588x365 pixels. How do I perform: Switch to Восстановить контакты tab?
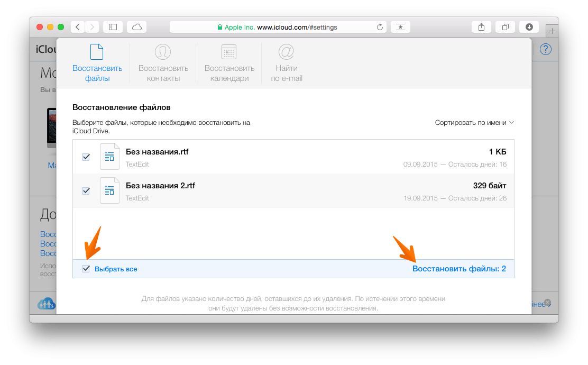point(163,63)
